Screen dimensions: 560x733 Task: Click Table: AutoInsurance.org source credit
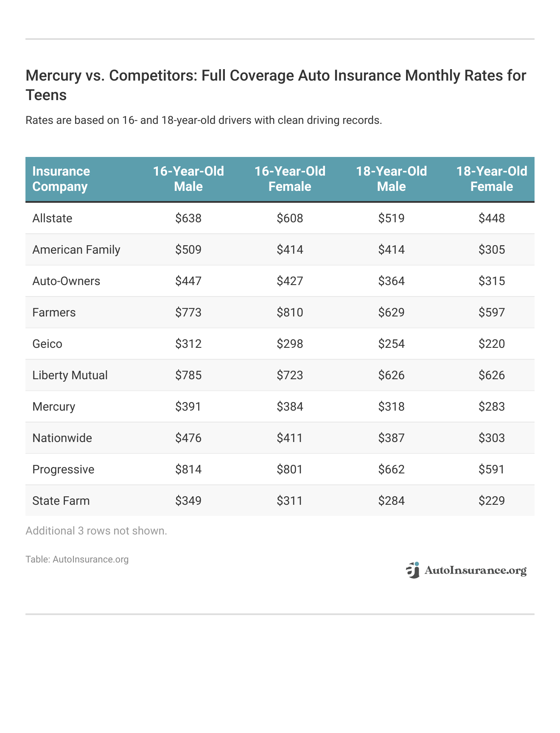click(77, 559)
